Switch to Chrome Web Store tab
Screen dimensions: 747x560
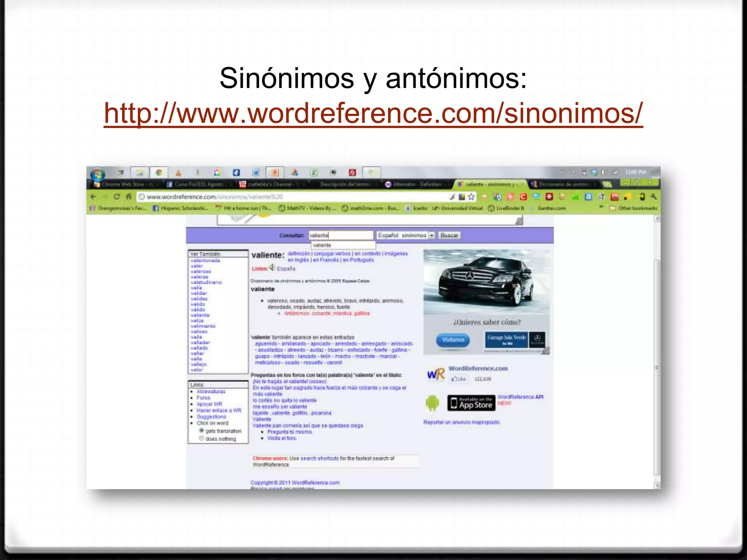click(124, 184)
